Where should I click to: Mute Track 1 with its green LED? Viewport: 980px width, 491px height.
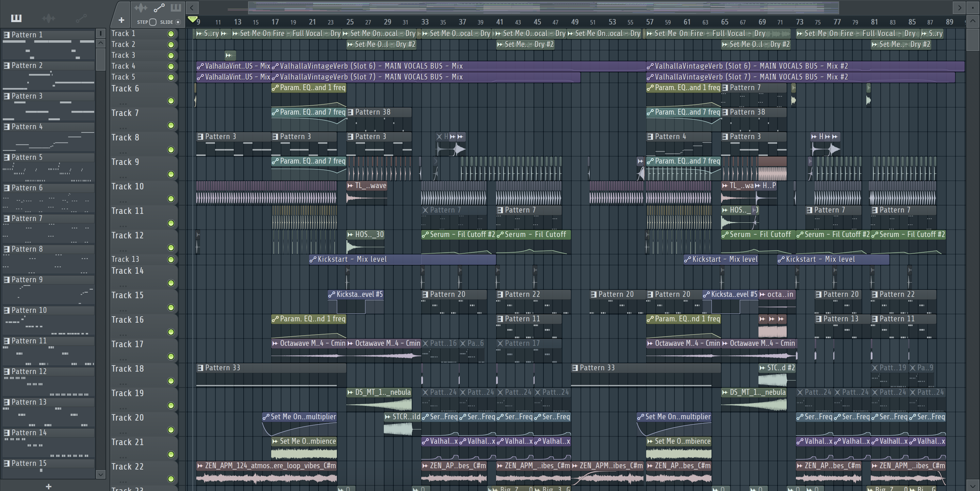click(171, 34)
